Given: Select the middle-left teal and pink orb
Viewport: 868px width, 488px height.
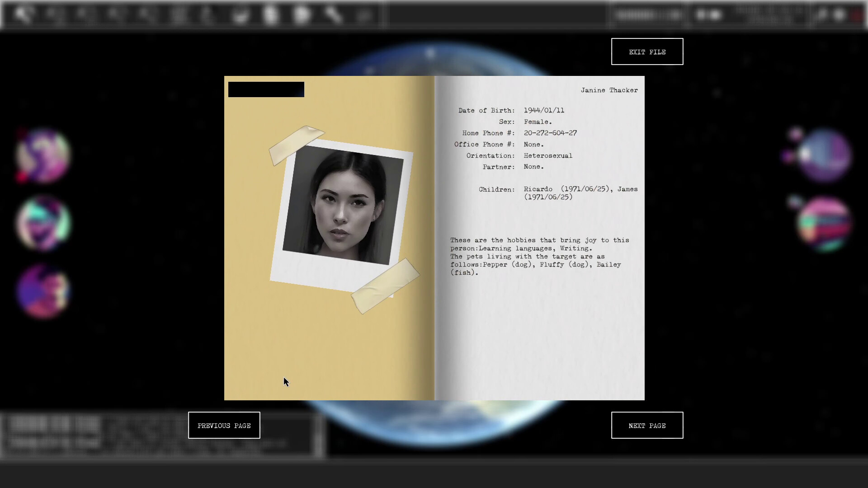Looking at the screenshot, I should (43, 223).
